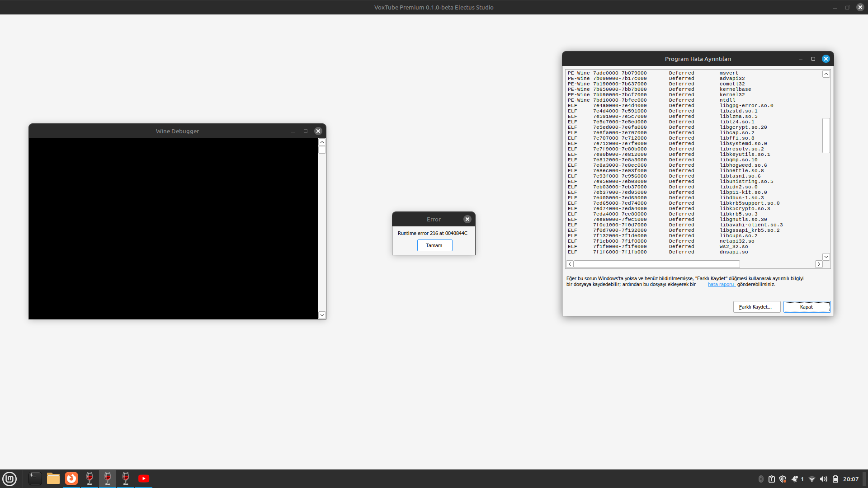Select the ws2_32.so row
The width and height of the screenshot is (868, 488).
(x=658, y=247)
